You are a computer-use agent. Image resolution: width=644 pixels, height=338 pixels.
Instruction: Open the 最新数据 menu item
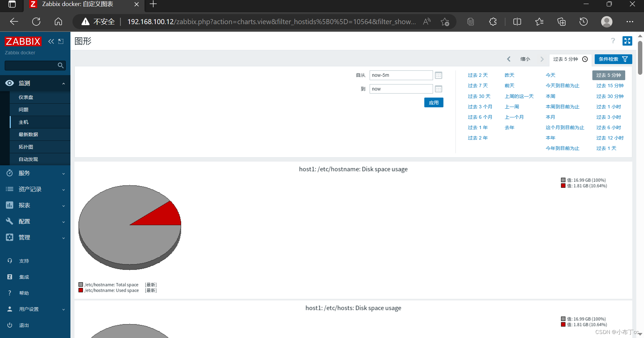40,134
